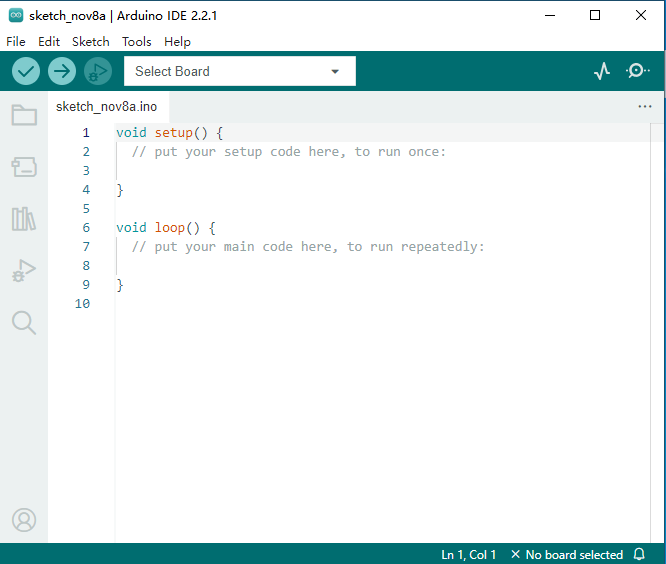This screenshot has width=666, height=564.
Task: Open the account profile icon
Action: [24, 520]
